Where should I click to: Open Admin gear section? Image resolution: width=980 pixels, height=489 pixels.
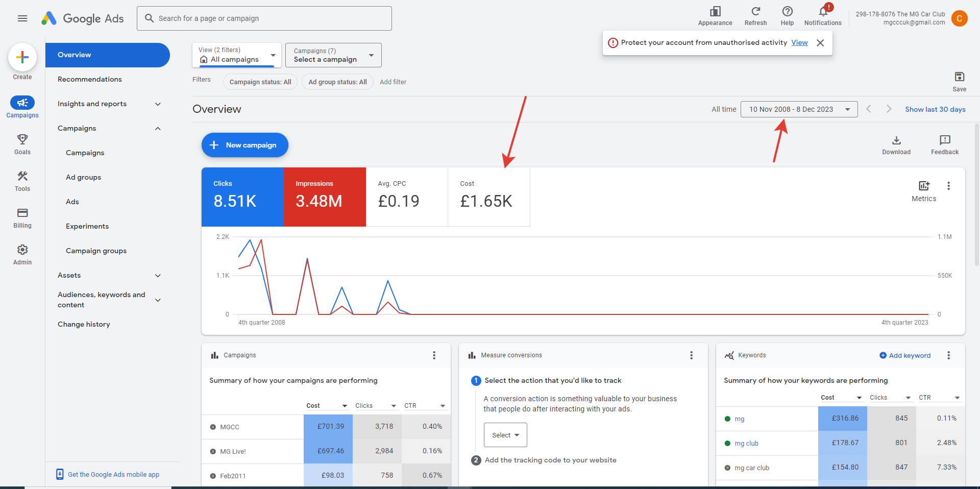point(22,254)
